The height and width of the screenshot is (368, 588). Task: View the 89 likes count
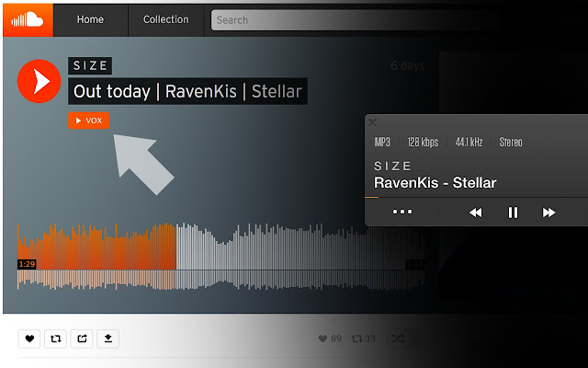click(330, 339)
